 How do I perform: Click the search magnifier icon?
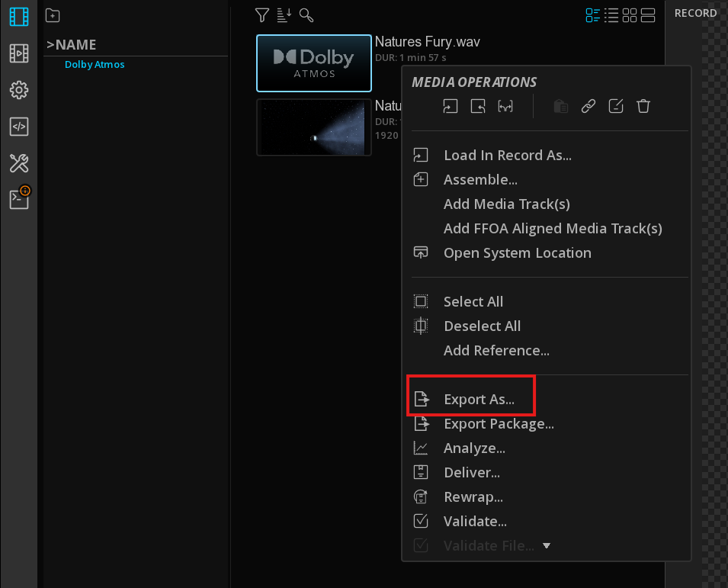click(306, 14)
